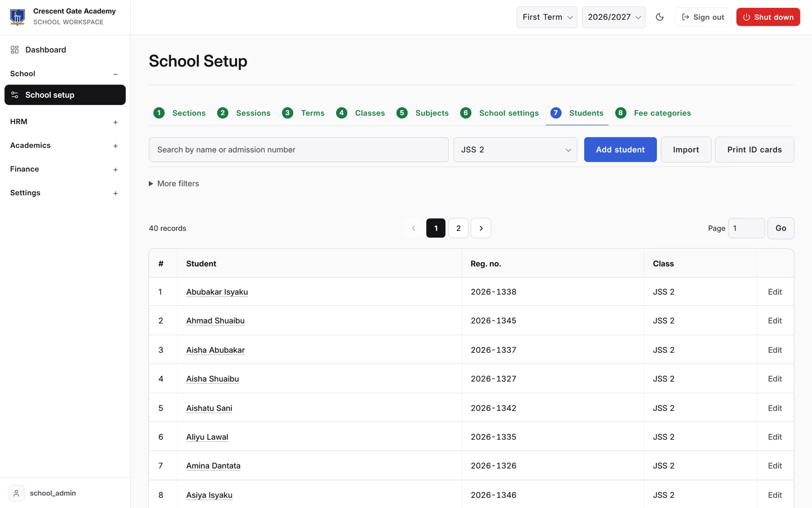The width and height of the screenshot is (812, 508).
Task: Click the Page number input
Action: pyautogui.click(x=747, y=228)
